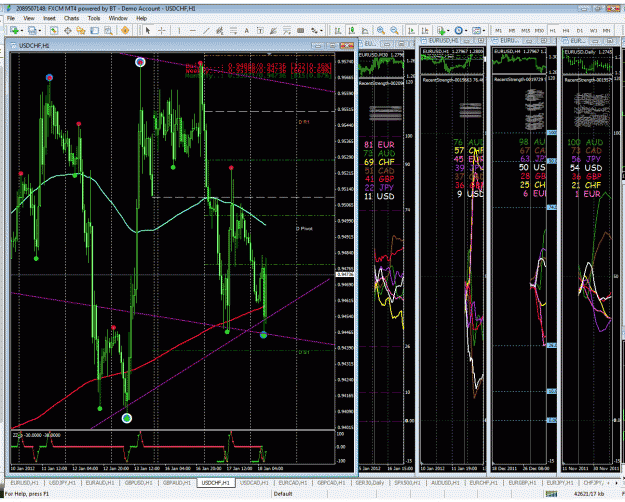The image size is (625, 502).
Task: Toggle the Terminal panel icon
Action: point(94,30)
